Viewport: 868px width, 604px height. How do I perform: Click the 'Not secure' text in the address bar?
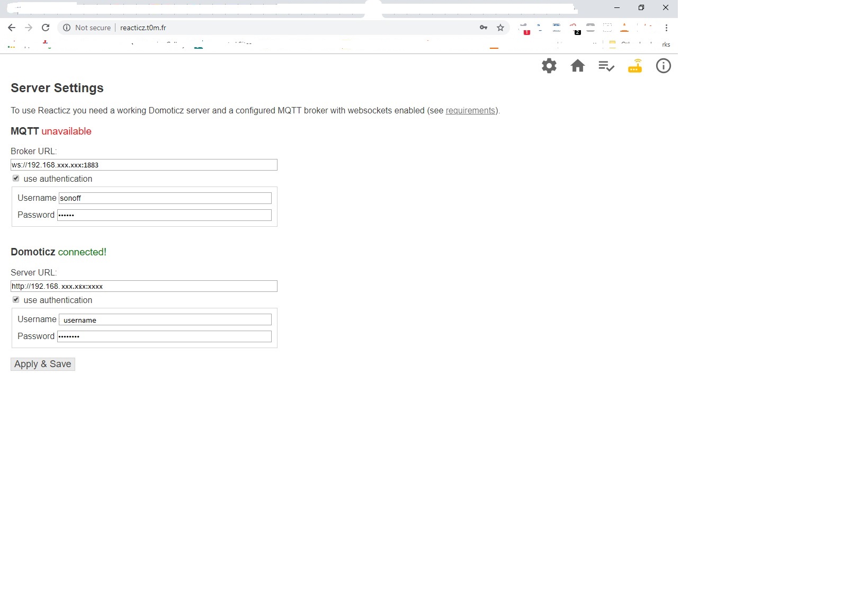tap(93, 28)
